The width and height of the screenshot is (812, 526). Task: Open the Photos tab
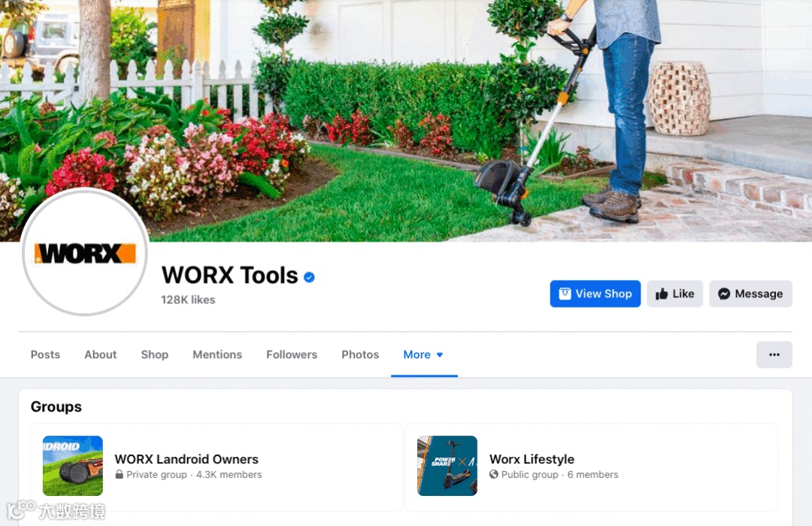coord(360,354)
